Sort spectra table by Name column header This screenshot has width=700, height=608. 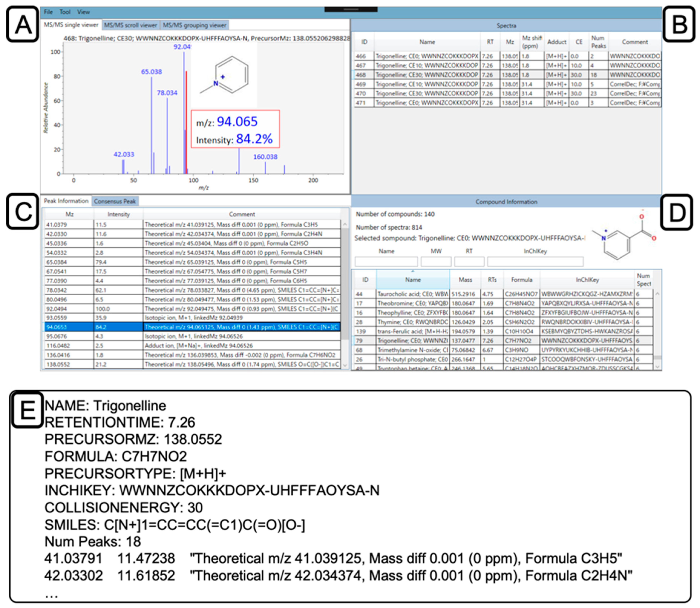coord(427,42)
